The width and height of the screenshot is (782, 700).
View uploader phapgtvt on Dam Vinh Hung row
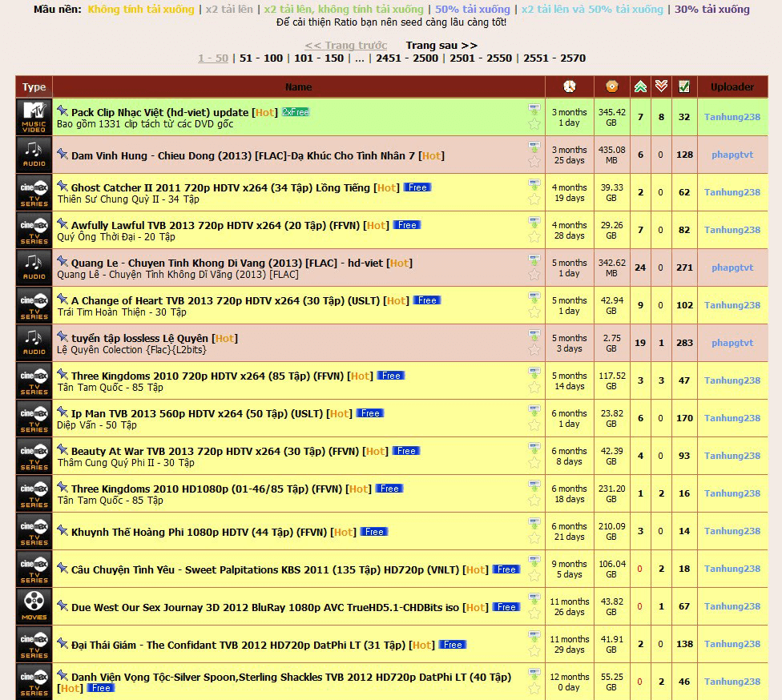click(x=732, y=155)
